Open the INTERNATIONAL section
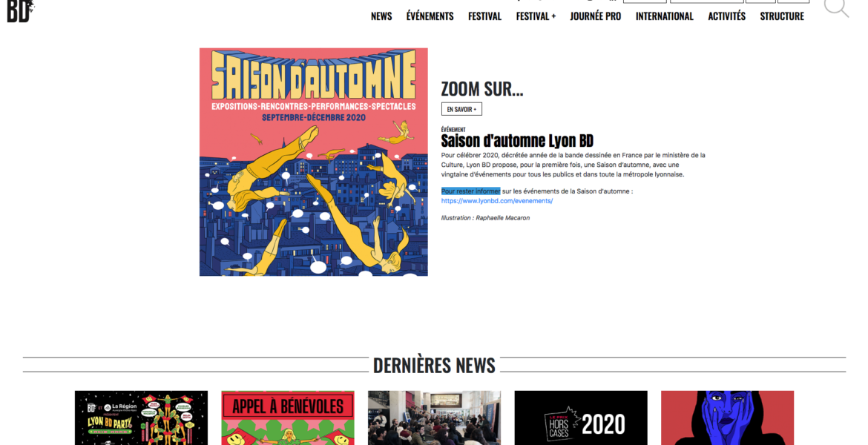 pos(664,16)
